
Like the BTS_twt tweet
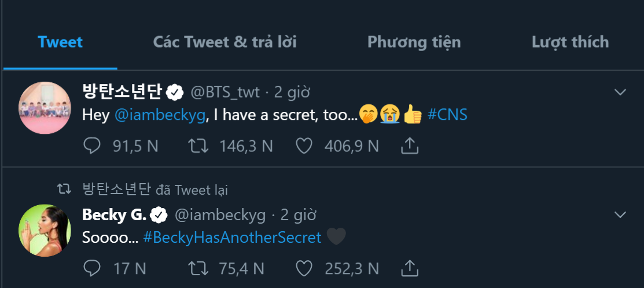[x=304, y=145]
